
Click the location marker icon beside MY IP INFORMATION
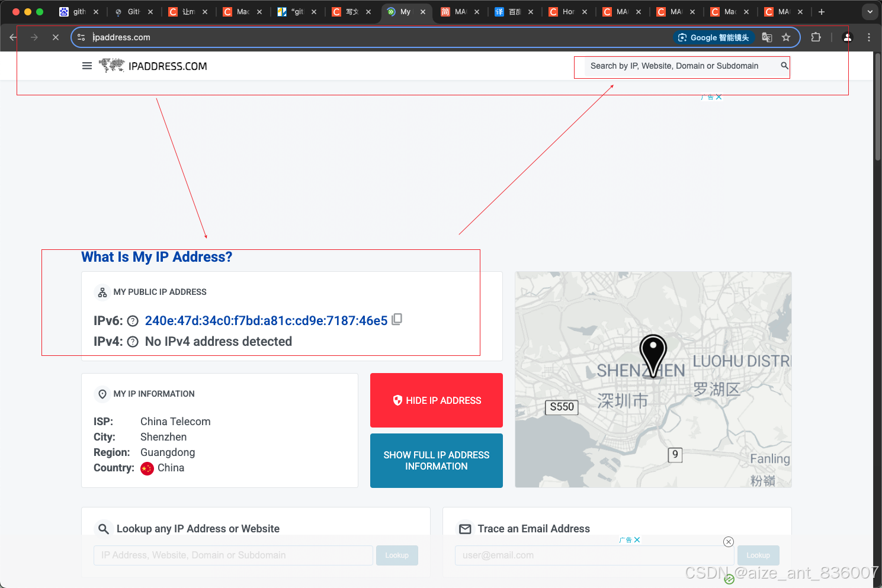(x=102, y=394)
